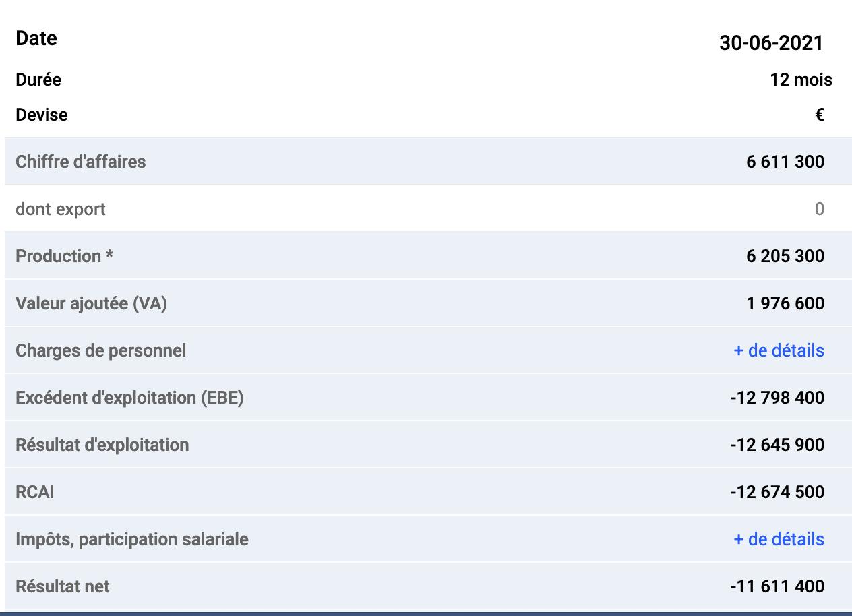Select the Valeur ajoutée value 1 976 600
Image resolution: width=852 pixels, height=616 pixels.
pos(785,303)
